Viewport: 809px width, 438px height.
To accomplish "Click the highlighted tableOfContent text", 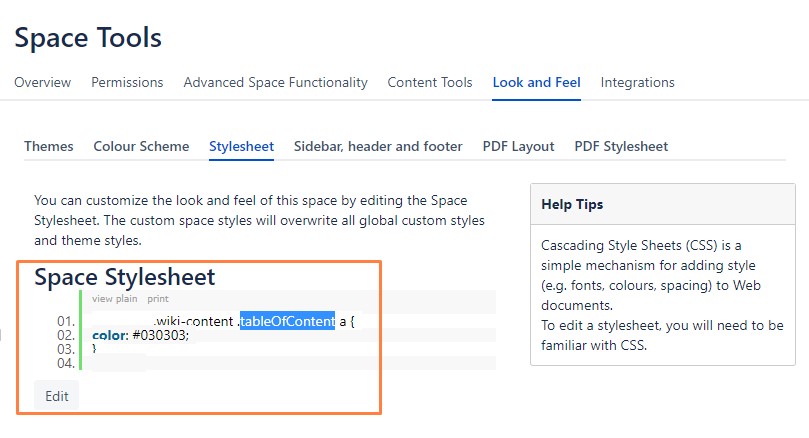I will click(x=287, y=321).
